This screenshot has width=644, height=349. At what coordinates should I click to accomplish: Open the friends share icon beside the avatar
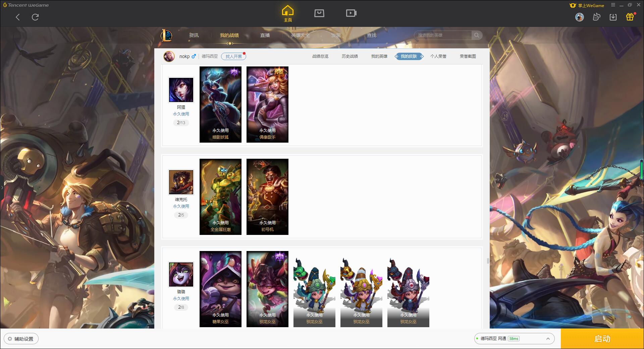click(x=596, y=17)
